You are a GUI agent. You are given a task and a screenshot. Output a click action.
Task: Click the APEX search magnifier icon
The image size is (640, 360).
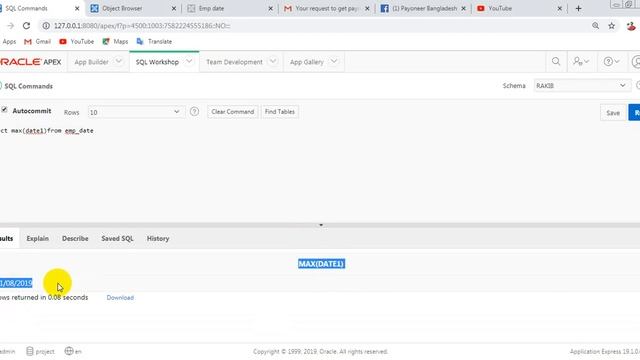point(556,62)
